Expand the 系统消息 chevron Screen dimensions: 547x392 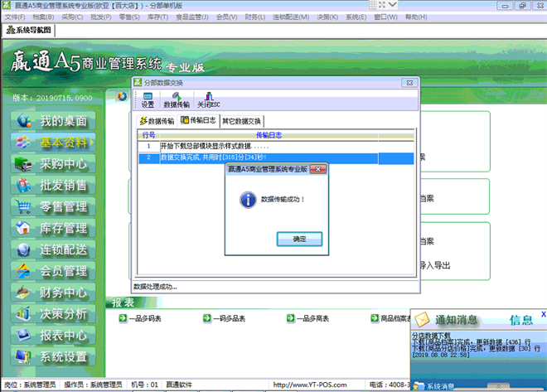498,386
